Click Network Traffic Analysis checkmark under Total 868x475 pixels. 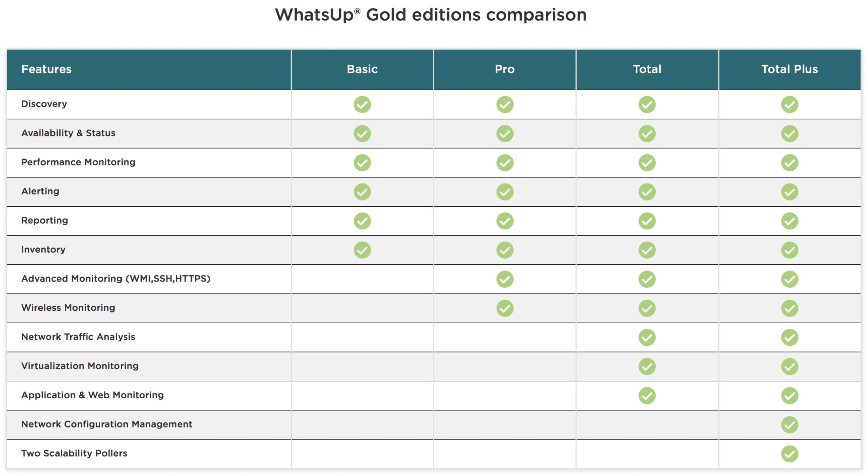647,337
